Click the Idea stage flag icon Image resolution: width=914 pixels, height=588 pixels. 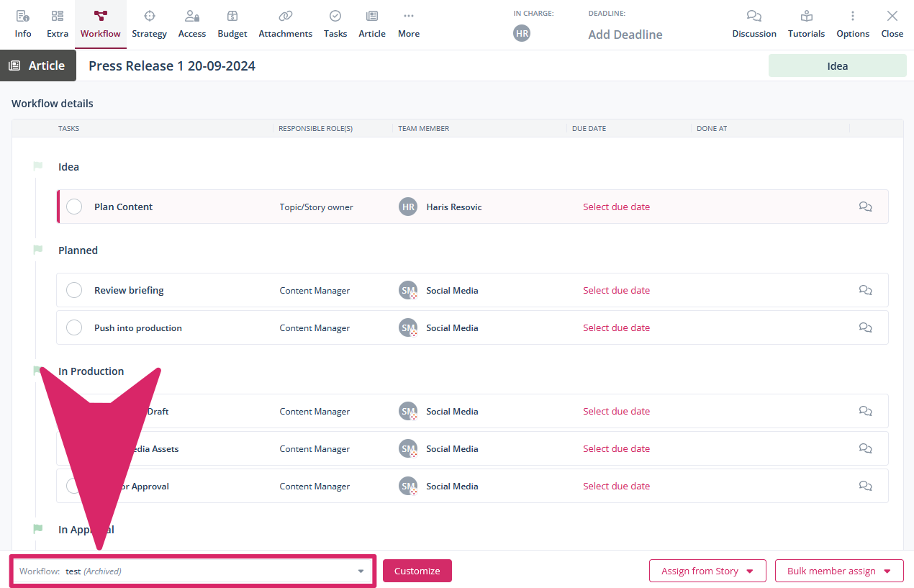click(x=38, y=166)
